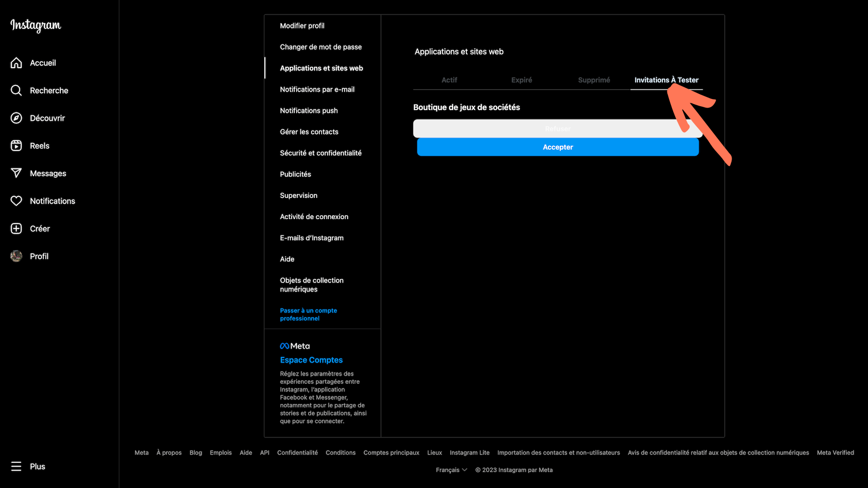Click the Profil label in sidebar
The width and height of the screenshot is (868, 488).
point(39,256)
